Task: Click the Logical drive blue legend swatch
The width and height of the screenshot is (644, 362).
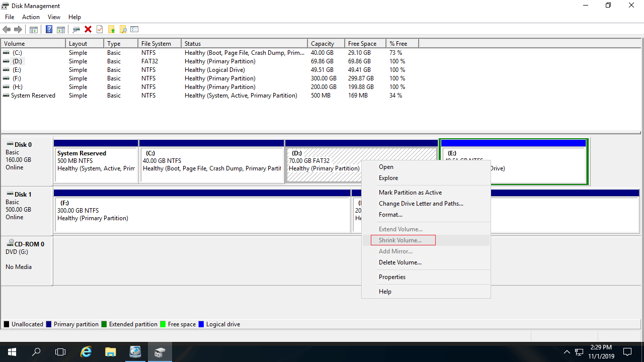Action: tap(202, 324)
